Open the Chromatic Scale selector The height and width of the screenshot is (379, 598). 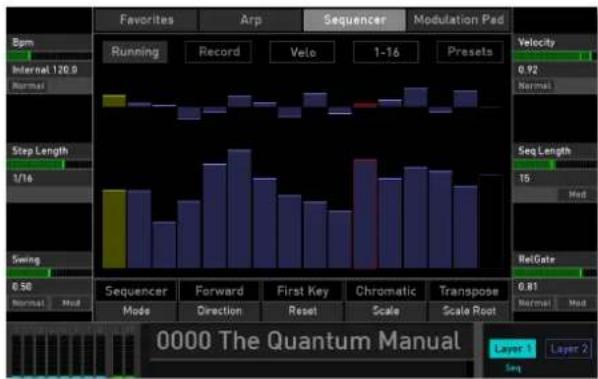point(386,291)
